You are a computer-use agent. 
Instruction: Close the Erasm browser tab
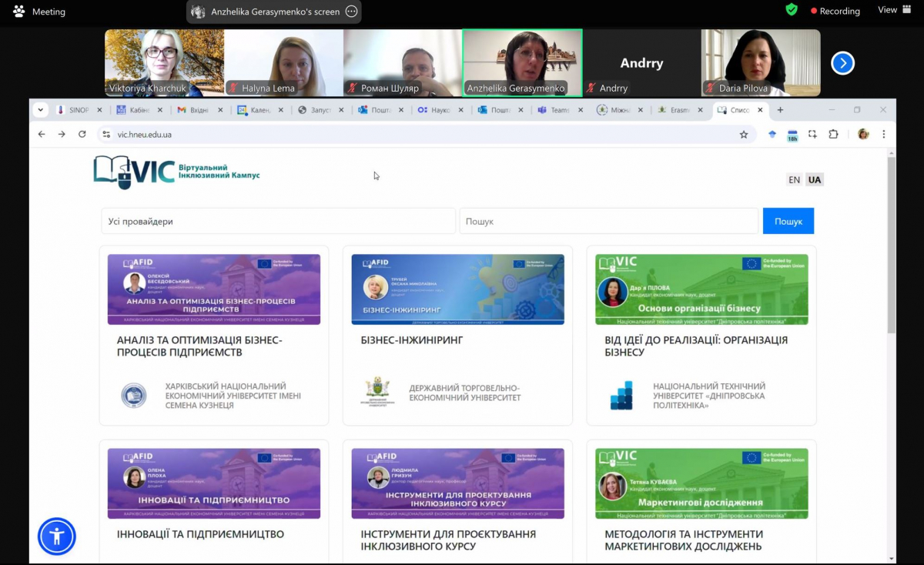coord(700,110)
